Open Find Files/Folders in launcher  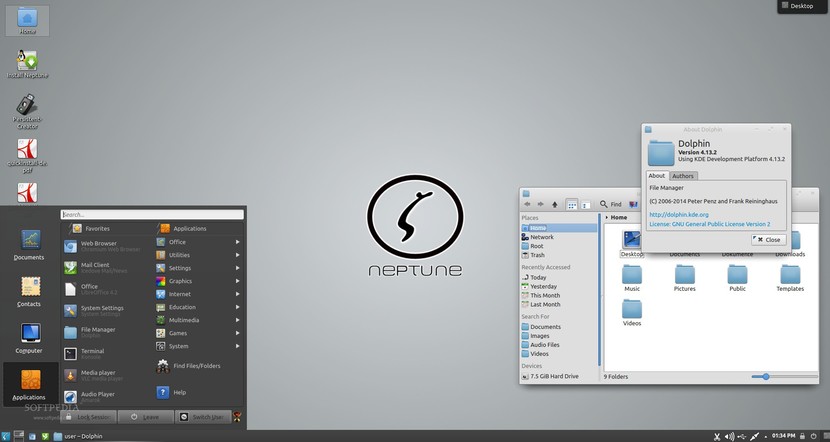pos(189,366)
